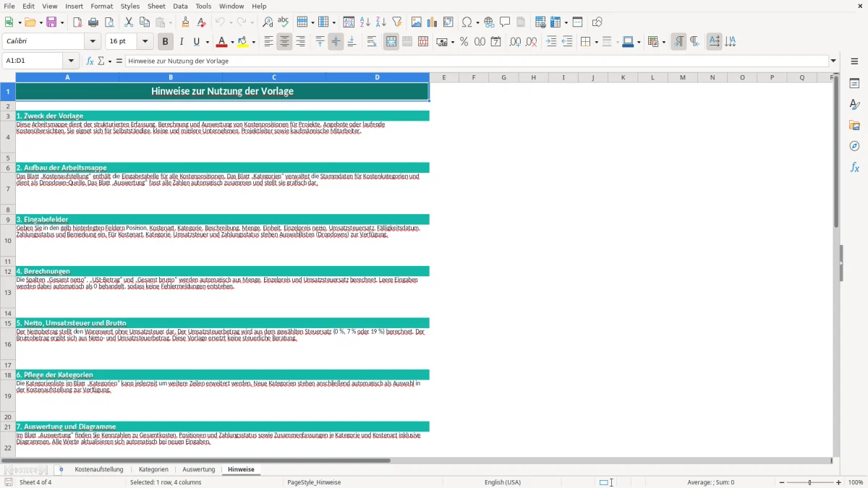Open Borders dropdown arrow

tap(595, 42)
